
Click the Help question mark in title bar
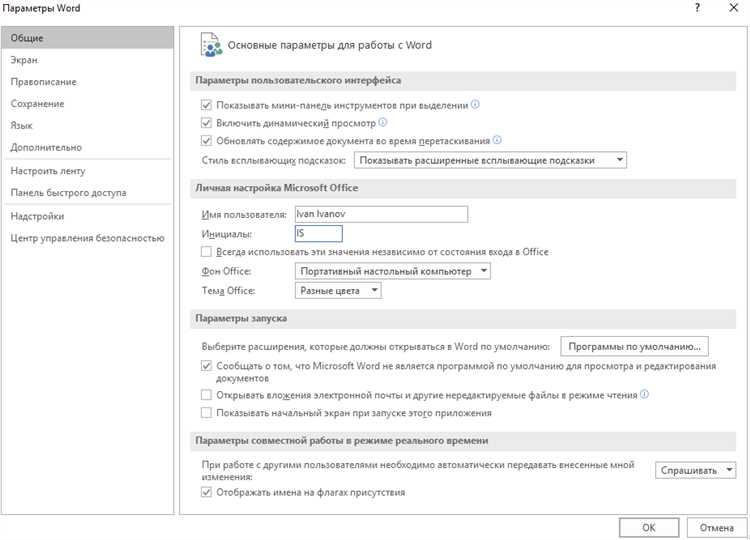click(x=697, y=8)
